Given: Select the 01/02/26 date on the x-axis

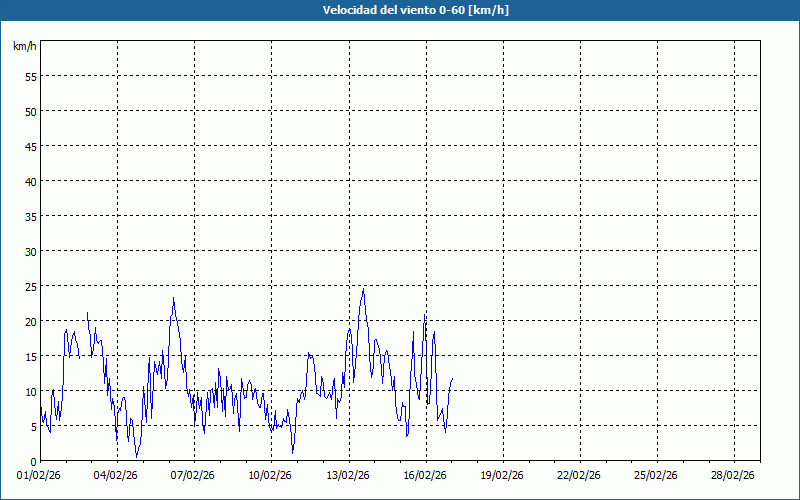Looking at the screenshot, I should [40, 475].
